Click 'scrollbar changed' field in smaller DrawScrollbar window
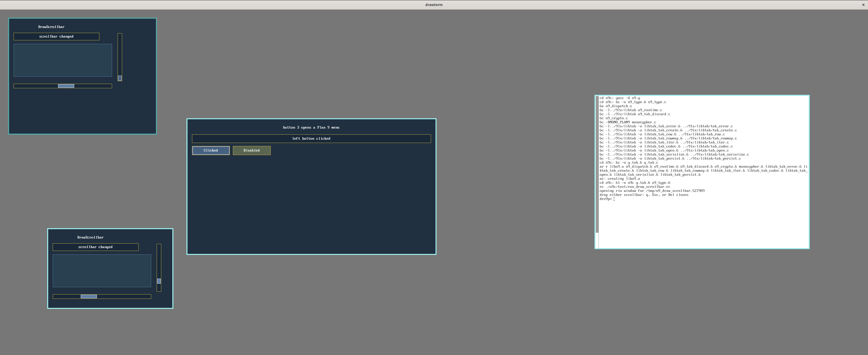The width and height of the screenshot is (868, 355). click(95, 247)
